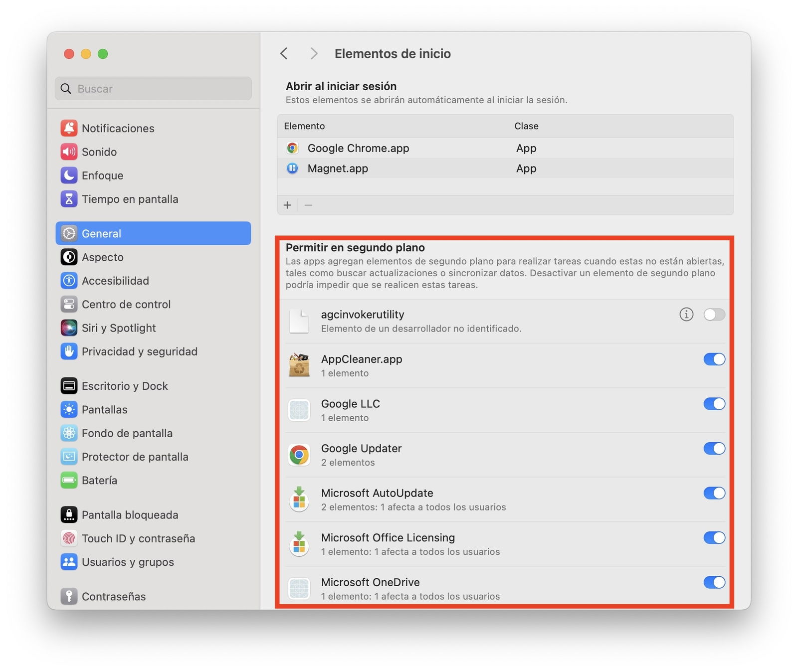
Task: Click the magnifying glass search icon
Action: point(66,89)
